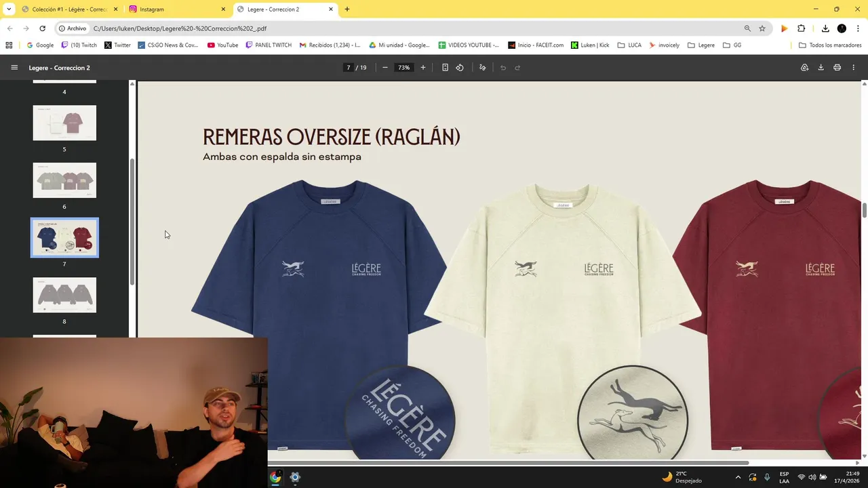Open the settings gear app in taskbar
The height and width of the screenshot is (488, 868).
[x=295, y=477]
